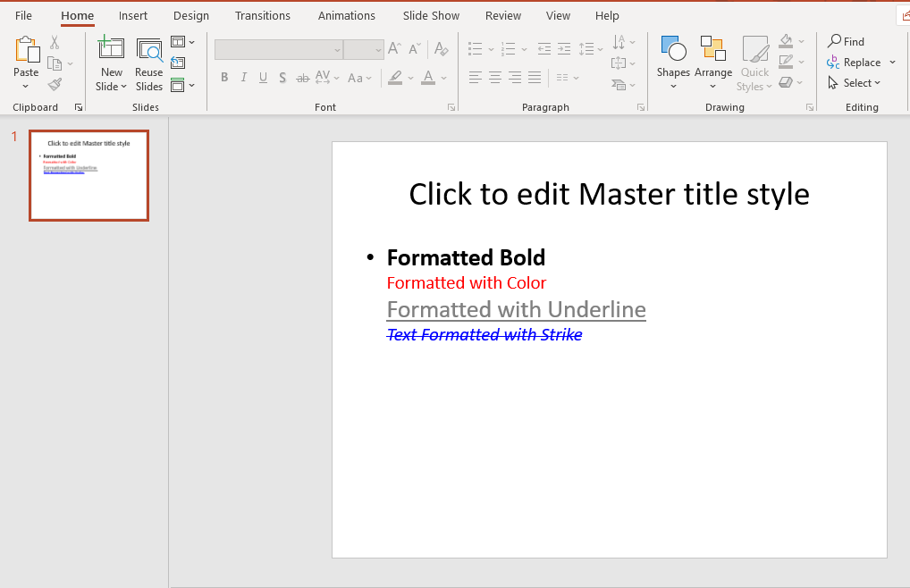The width and height of the screenshot is (910, 588).
Task: Toggle Italic formatting button
Action: pyautogui.click(x=244, y=78)
